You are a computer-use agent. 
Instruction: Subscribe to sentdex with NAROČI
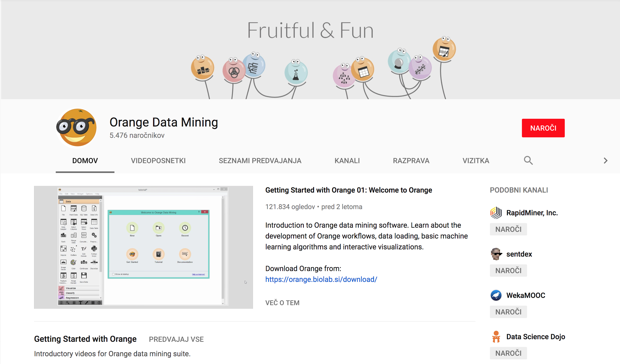[x=508, y=271]
